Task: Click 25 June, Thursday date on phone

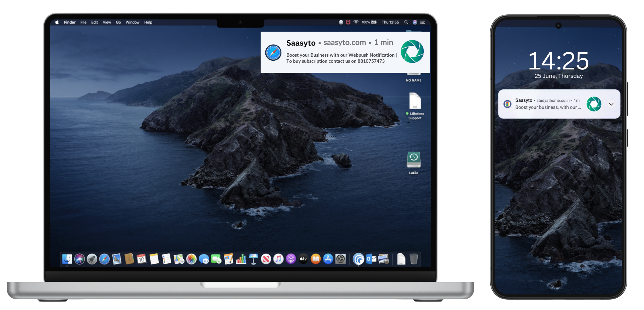Action: 558,76
